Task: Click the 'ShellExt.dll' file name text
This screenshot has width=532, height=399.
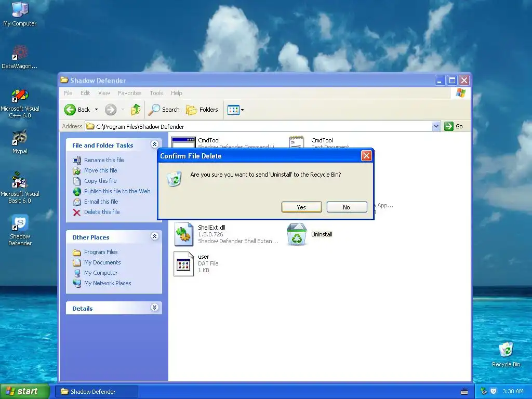Action: [212, 228]
